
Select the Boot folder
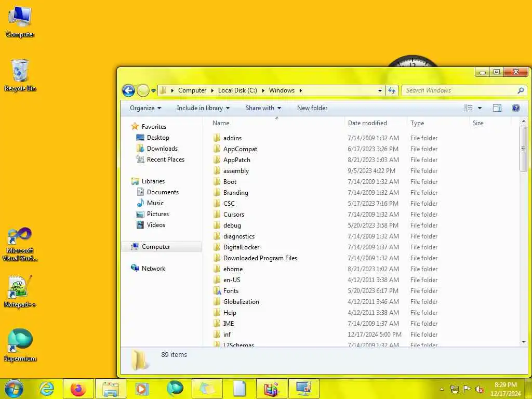pyautogui.click(x=230, y=181)
